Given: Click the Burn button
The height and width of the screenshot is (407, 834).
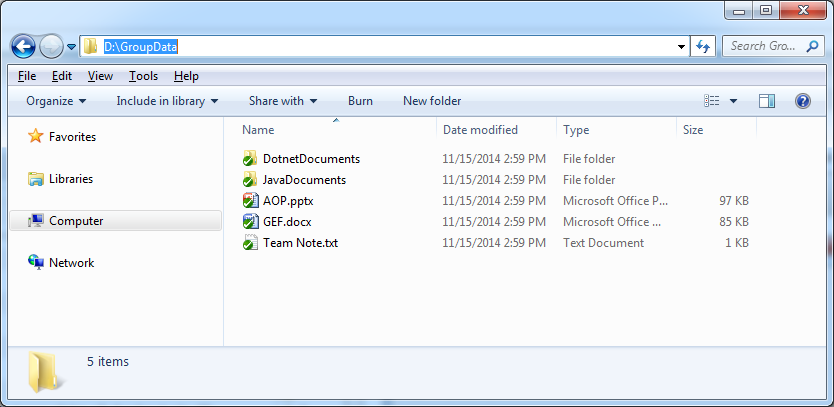Looking at the screenshot, I should pos(360,101).
